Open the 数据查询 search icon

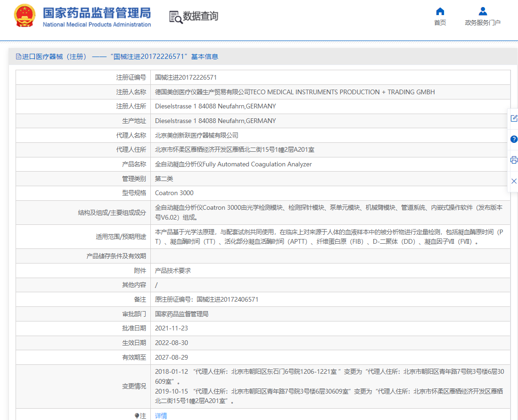click(x=176, y=17)
